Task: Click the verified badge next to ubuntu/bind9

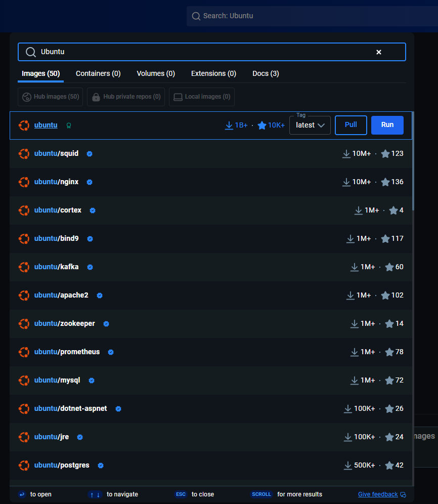Action: pos(90,239)
